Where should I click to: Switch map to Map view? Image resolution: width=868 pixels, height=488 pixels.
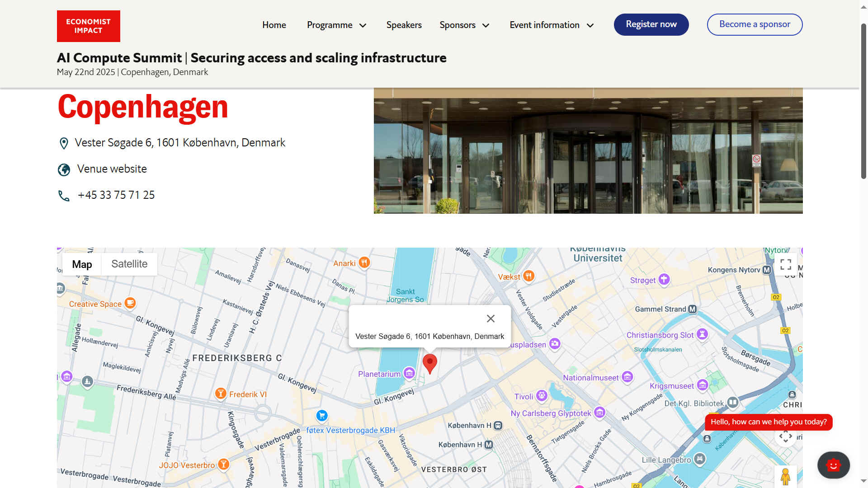tap(82, 264)
